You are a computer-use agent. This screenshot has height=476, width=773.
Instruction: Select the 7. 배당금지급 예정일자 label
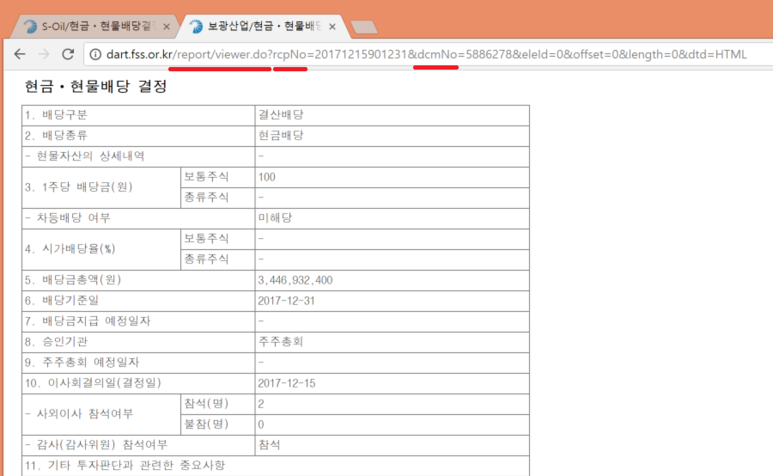pos(87,321)
